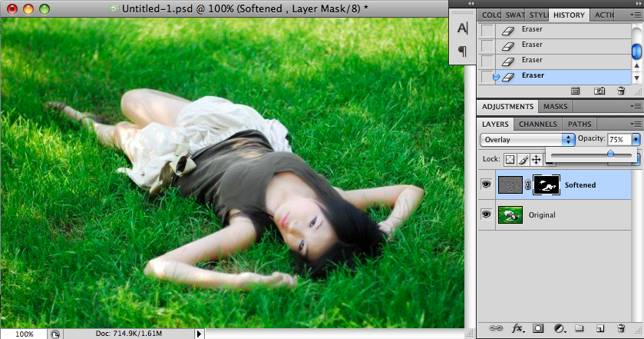Select the Original layer thumbnail
The height and width of the screenshot is (339, 644).
[x=510, y=214]
